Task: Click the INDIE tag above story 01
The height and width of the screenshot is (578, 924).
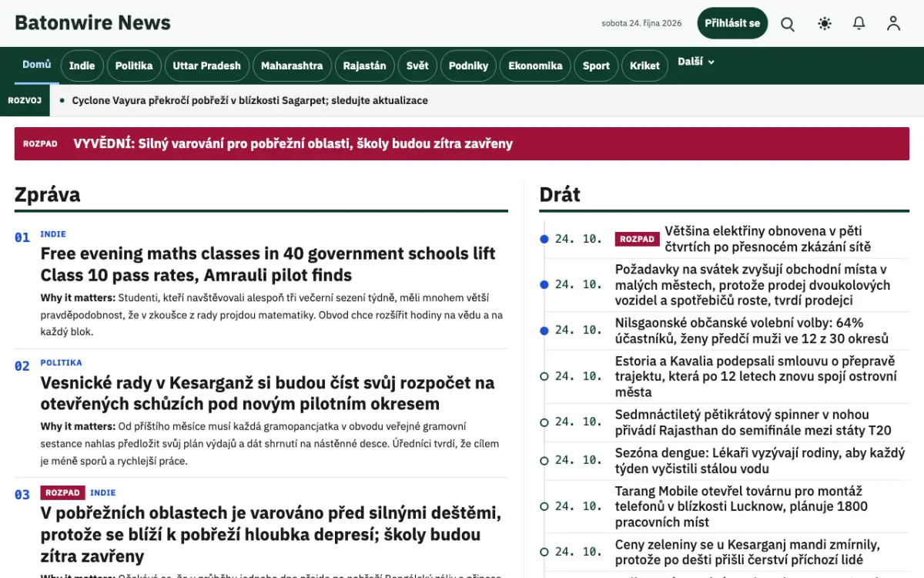Action: pyautogui.click(x=53, y=234)
